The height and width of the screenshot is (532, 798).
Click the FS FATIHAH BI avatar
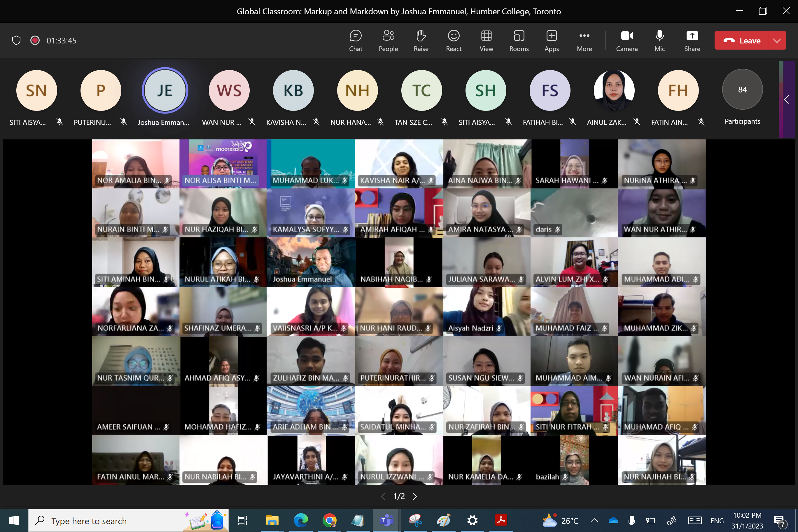coord(549,90)
